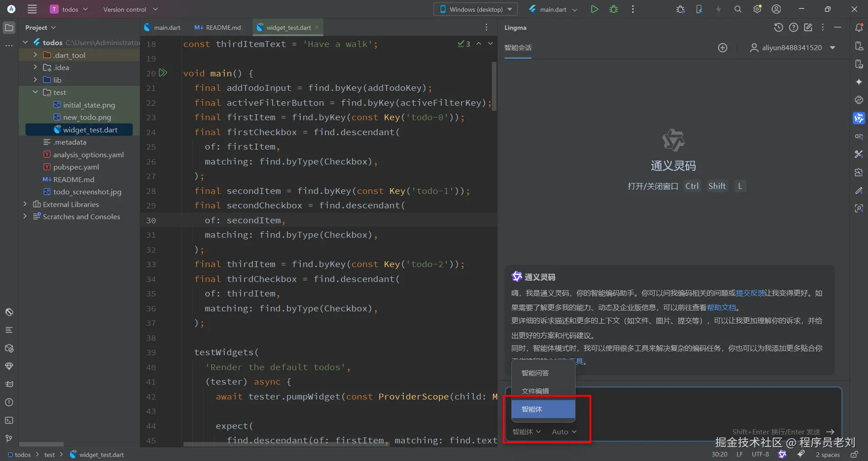Open the Project view dropdown
This screenshot has width=868, height=461.
tap(41, 28)
